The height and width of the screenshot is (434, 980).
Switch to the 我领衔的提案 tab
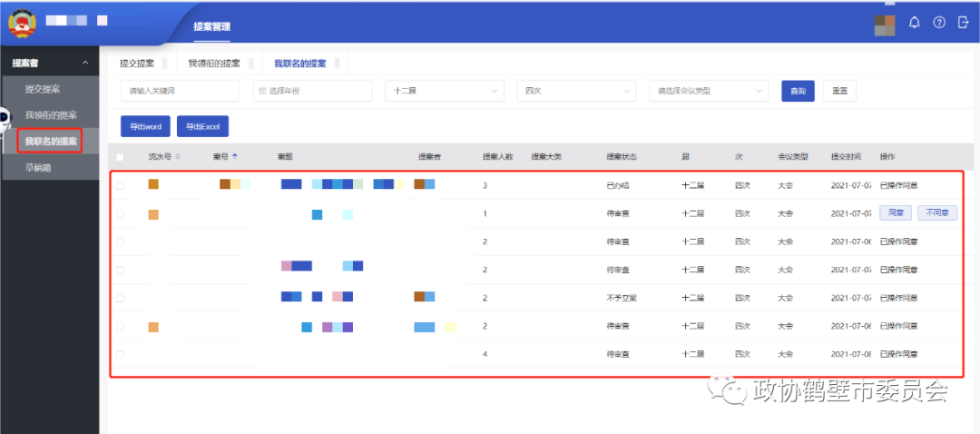(x=214, y=64)
